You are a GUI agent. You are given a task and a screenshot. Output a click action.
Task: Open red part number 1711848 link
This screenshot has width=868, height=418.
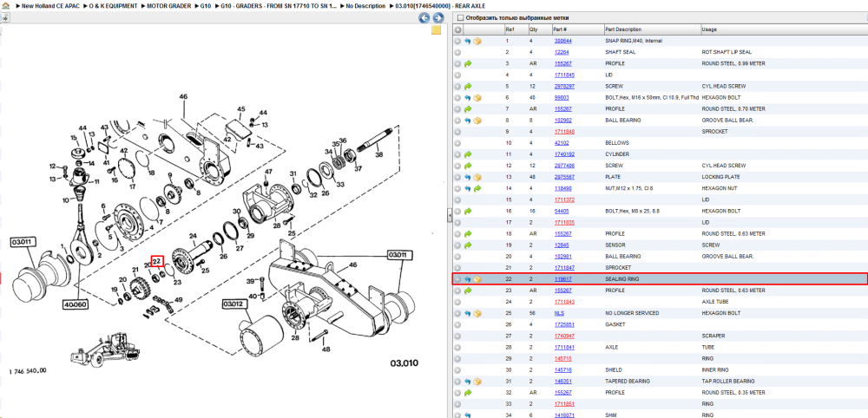564,132
